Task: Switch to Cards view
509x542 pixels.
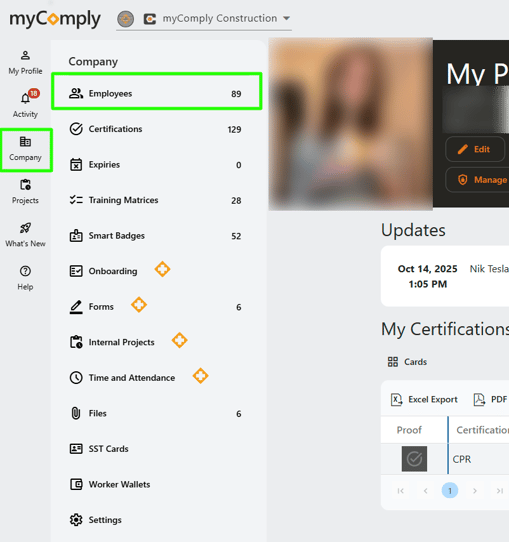Action: pyautogui.click(x=407, y=362)
